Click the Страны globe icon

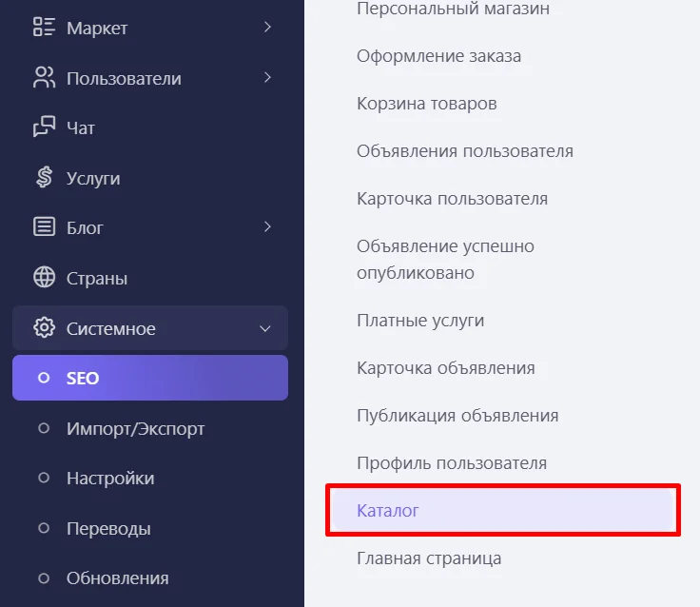44,278
